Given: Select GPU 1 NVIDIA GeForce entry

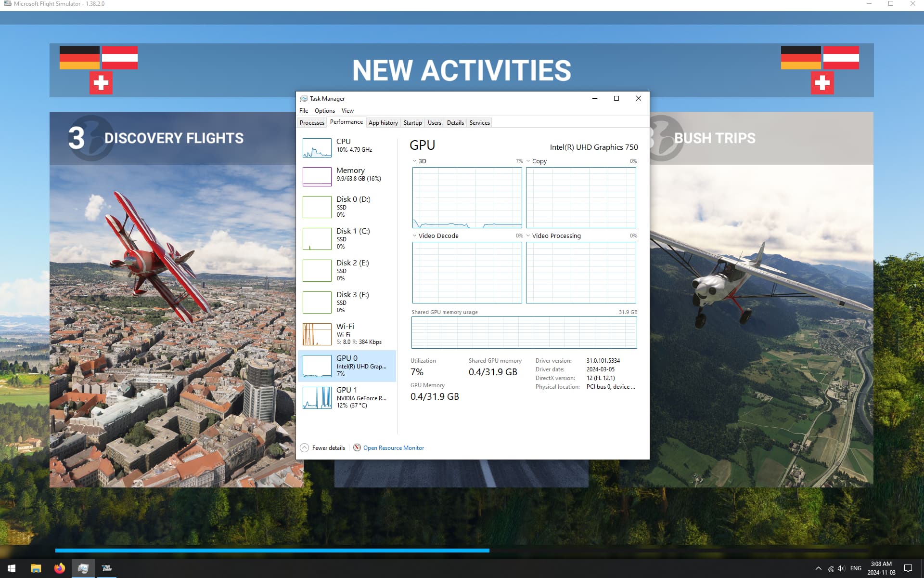Looking at the screenshot, I should point(347,397).
